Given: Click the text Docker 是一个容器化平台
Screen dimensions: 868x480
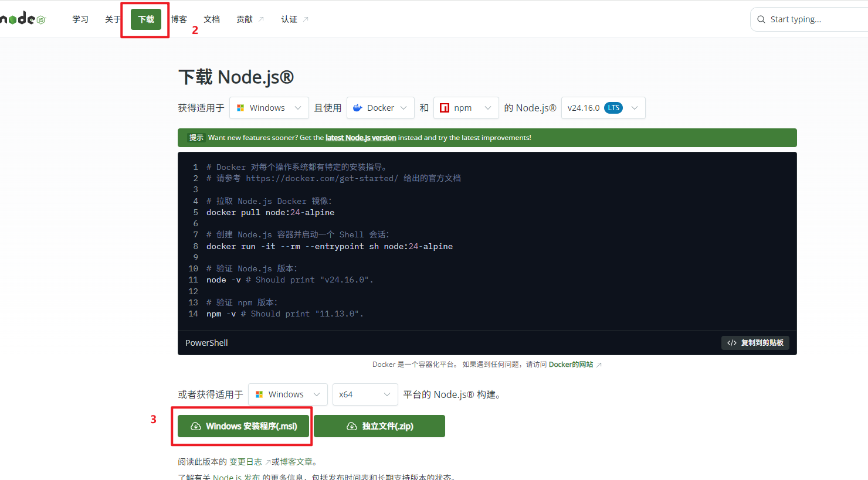Looking at the screenshot, I should click(415, 365).
